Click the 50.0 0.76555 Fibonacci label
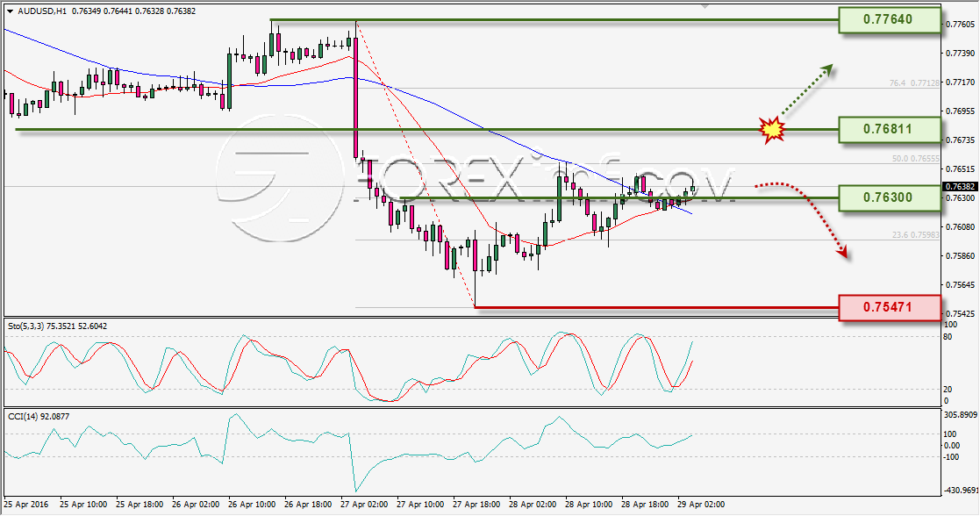This screenshot has width=980, height=516. coord(916,159)
